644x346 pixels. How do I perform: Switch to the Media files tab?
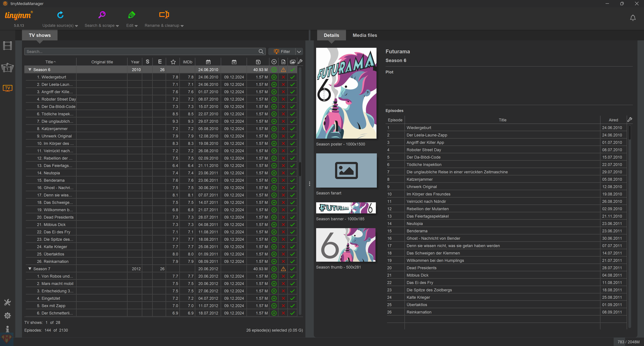364,35
